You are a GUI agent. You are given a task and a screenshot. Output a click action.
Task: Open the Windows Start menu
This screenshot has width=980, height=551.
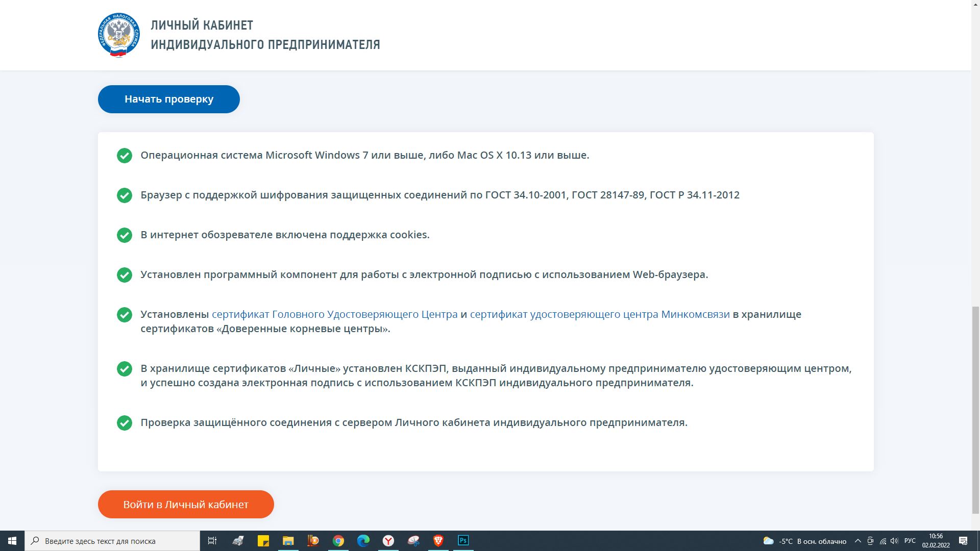click(12, 541)
